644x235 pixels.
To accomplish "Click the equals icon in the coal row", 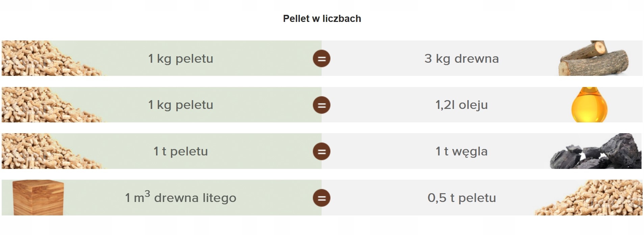I will coord(321,151).
